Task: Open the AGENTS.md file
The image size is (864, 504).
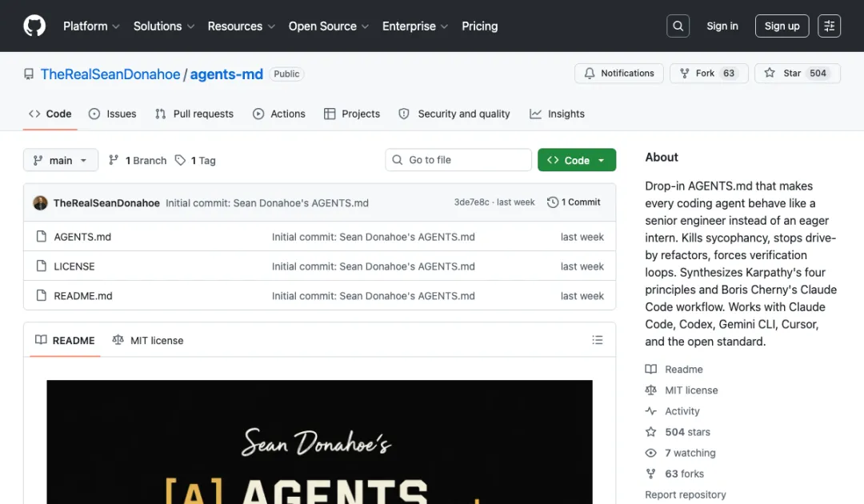Action: click(82, 237)
